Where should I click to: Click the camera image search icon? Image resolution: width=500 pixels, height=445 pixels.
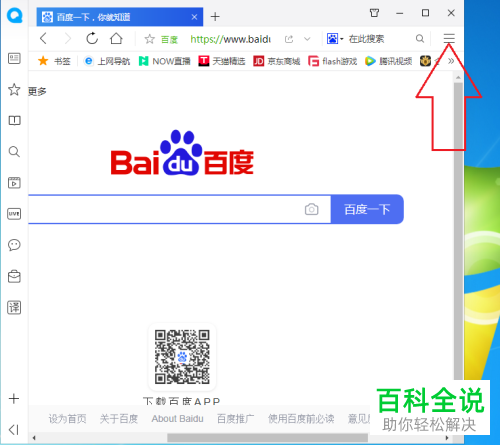click(312, 209)
